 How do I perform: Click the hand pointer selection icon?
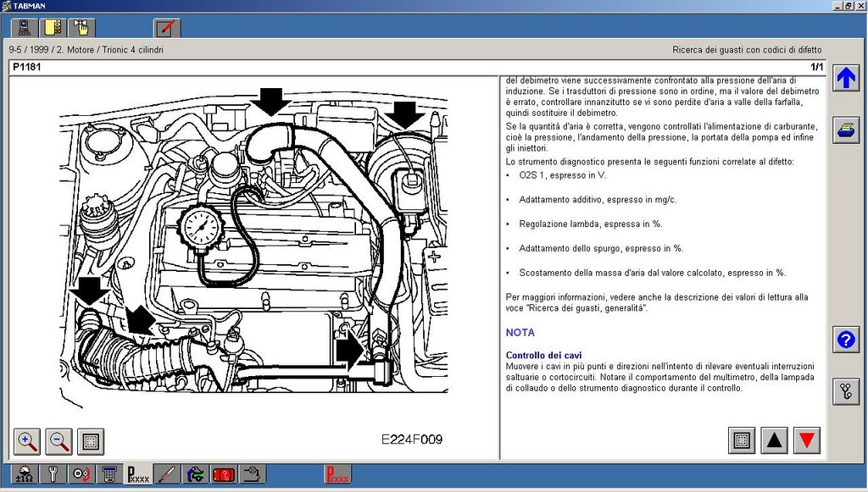pos(81,28)
